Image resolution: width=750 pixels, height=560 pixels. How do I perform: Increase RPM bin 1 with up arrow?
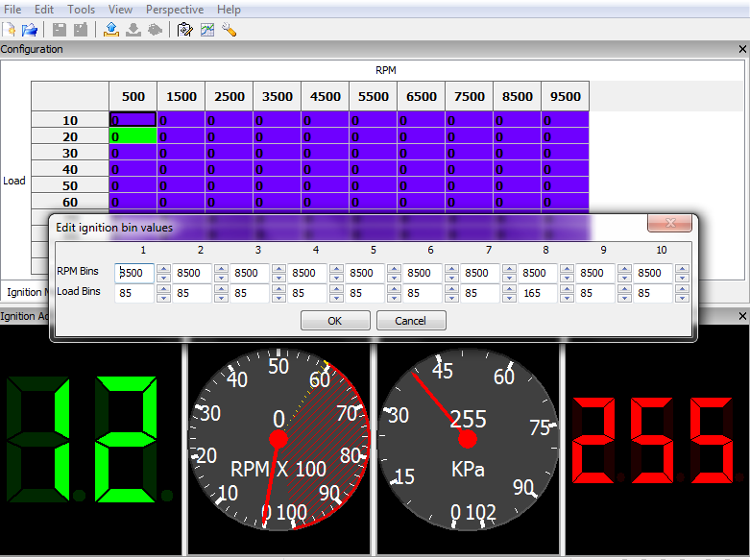(163, 269)
